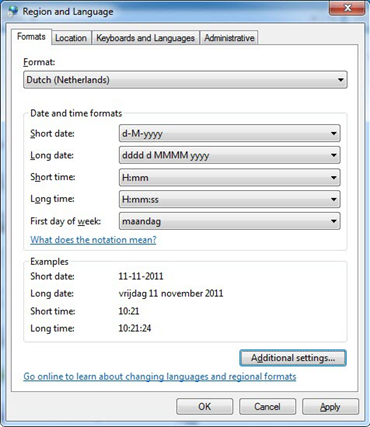Expand the Long date format dropdown
This screenshot has height=427, width=370.
[230, 155]
